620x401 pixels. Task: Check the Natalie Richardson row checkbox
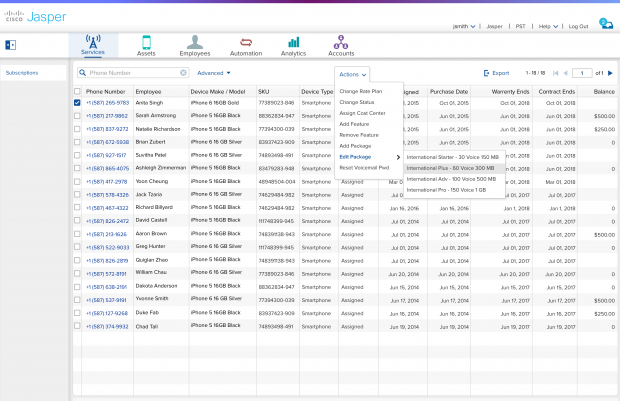[77, 129]
